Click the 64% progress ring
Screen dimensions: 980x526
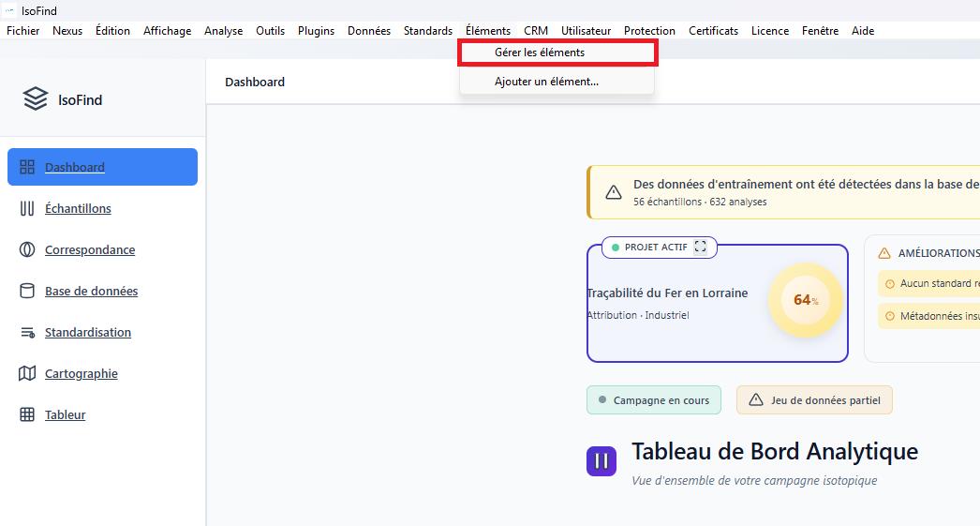point(805,300)
